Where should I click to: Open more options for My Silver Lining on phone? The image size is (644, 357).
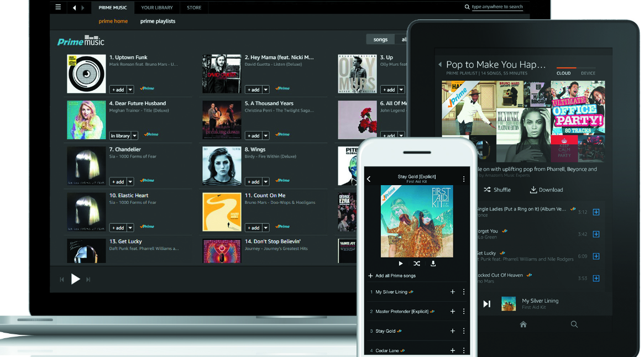pyautogui.click(x=464, y=292)
